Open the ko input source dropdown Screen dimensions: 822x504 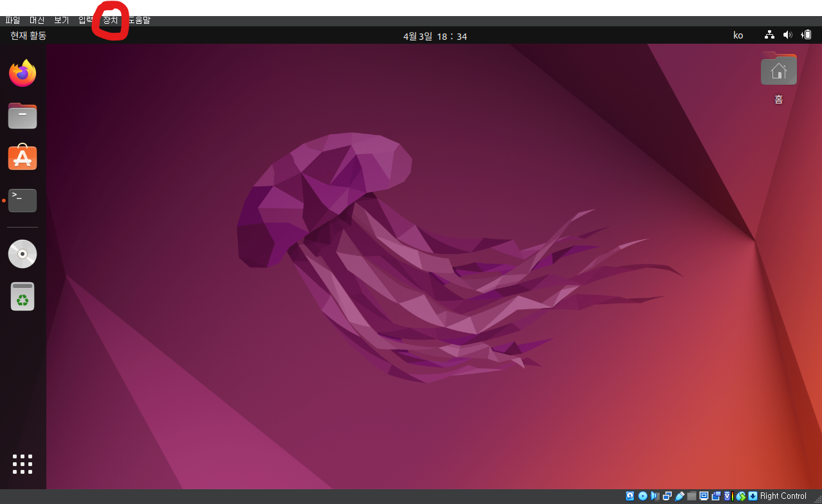pyautogui.click(x=738, y=35)
